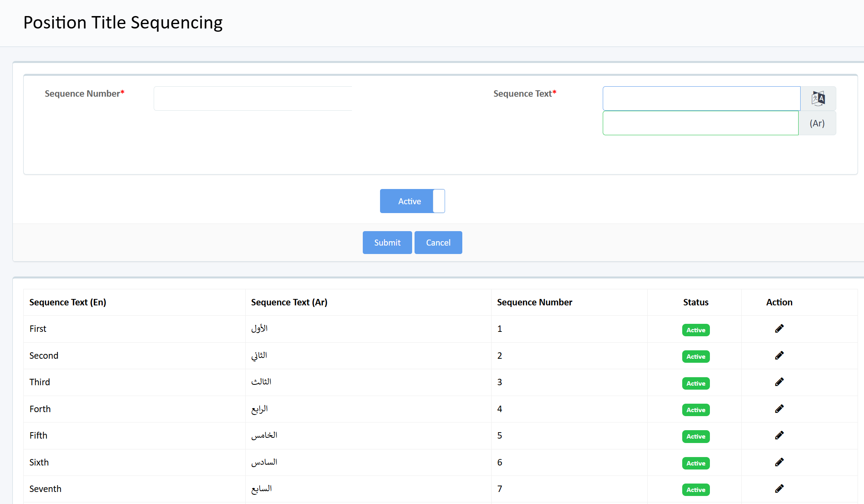Edit the Sixth sequence row

[x=779, y=462]
